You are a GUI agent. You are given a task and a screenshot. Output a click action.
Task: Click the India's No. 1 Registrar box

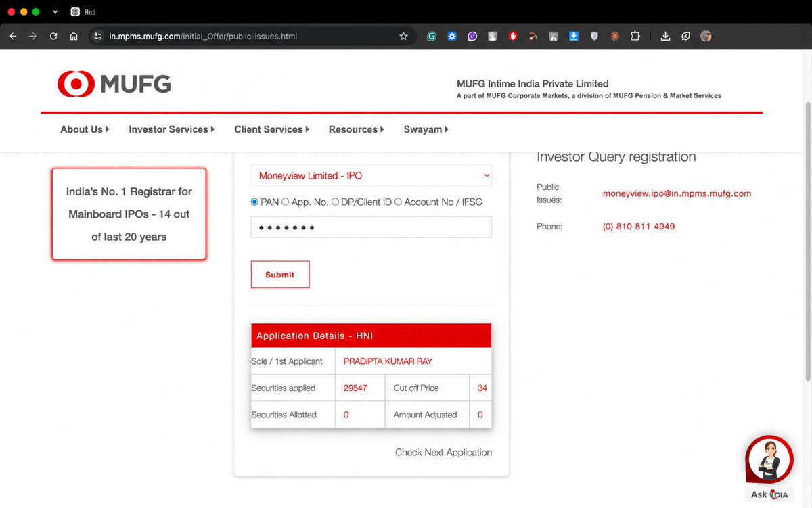tap(129, 214)
